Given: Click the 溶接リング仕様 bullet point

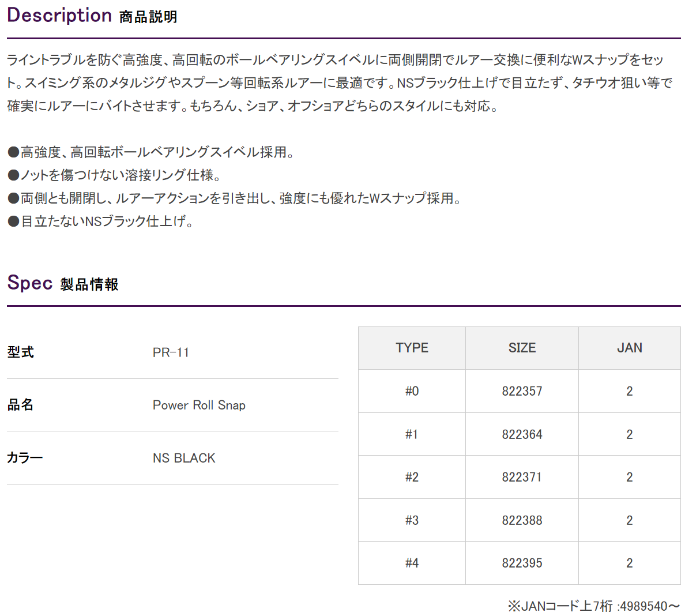Looking at the screenshot, I should [114, 175].
